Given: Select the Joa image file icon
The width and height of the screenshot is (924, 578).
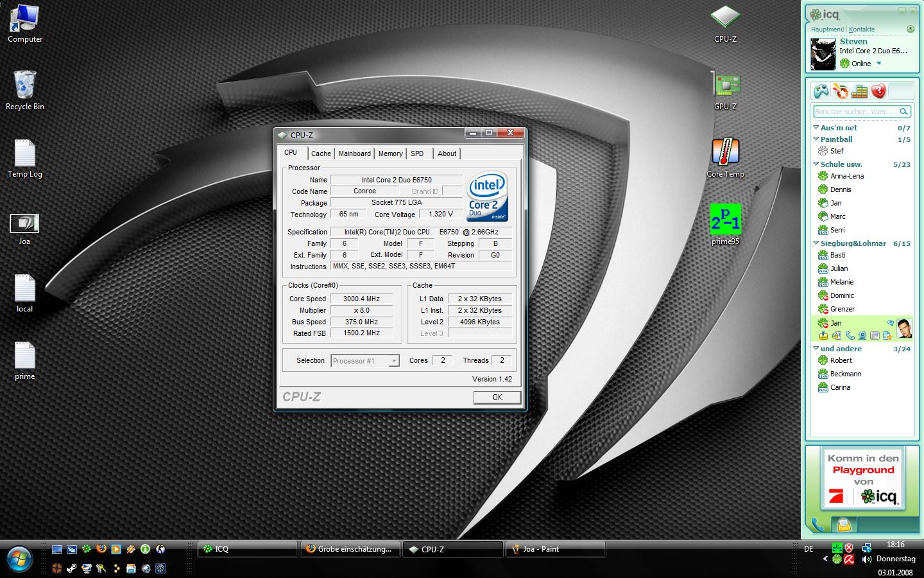Looking at the screenshot, I should (x=24, y=229).
